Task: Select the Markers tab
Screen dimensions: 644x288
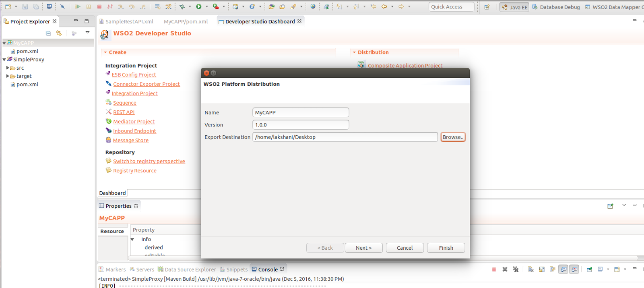Action: [x=112, y=269]
